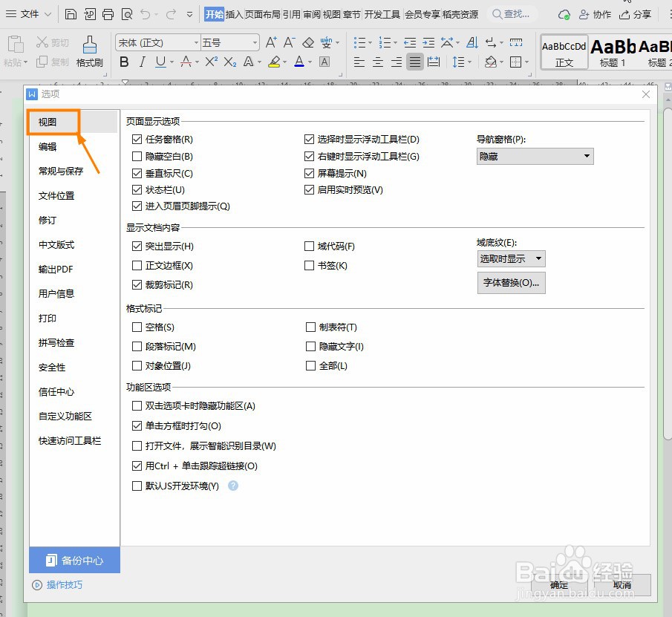Viewport: 672px width, 617px height.
Task: Expand 文件 menu dropdown arrow
Action: (48, 15)
